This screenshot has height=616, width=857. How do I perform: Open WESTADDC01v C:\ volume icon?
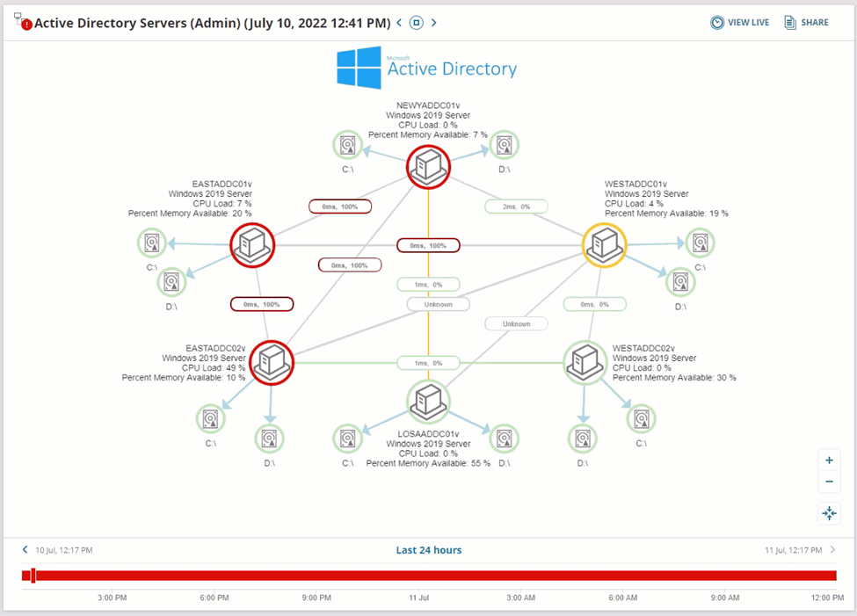click(x=701, y=243)
